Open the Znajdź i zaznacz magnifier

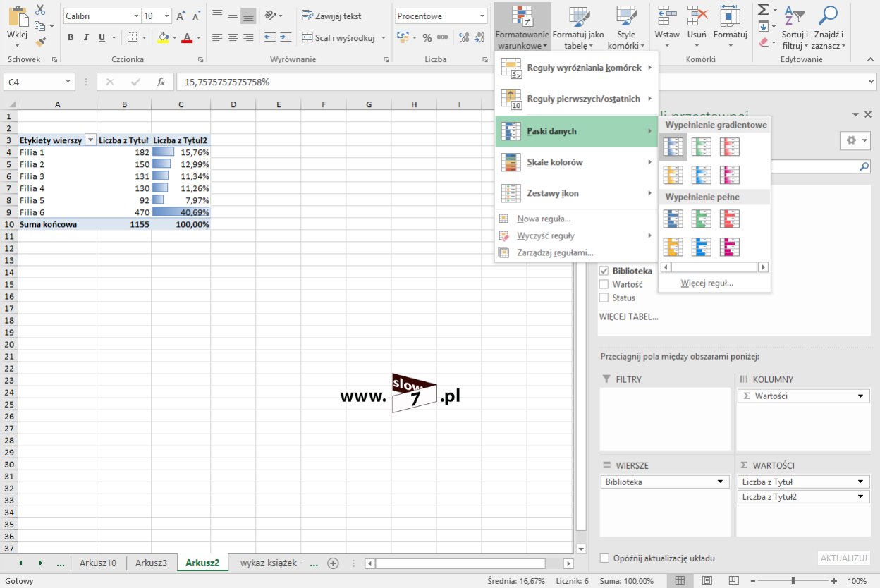click(x=829, y=28)
